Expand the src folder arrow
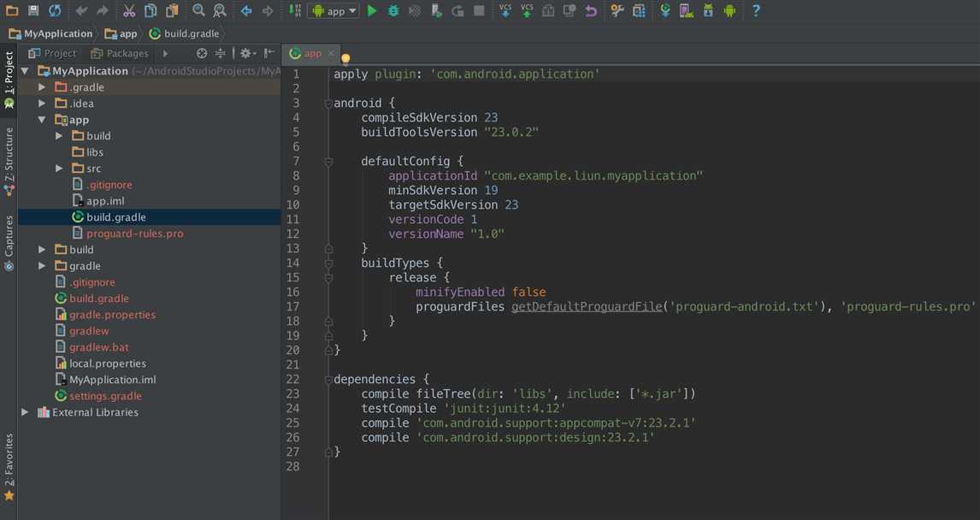This screenshot has height=520, width=980. click(59, 168)
